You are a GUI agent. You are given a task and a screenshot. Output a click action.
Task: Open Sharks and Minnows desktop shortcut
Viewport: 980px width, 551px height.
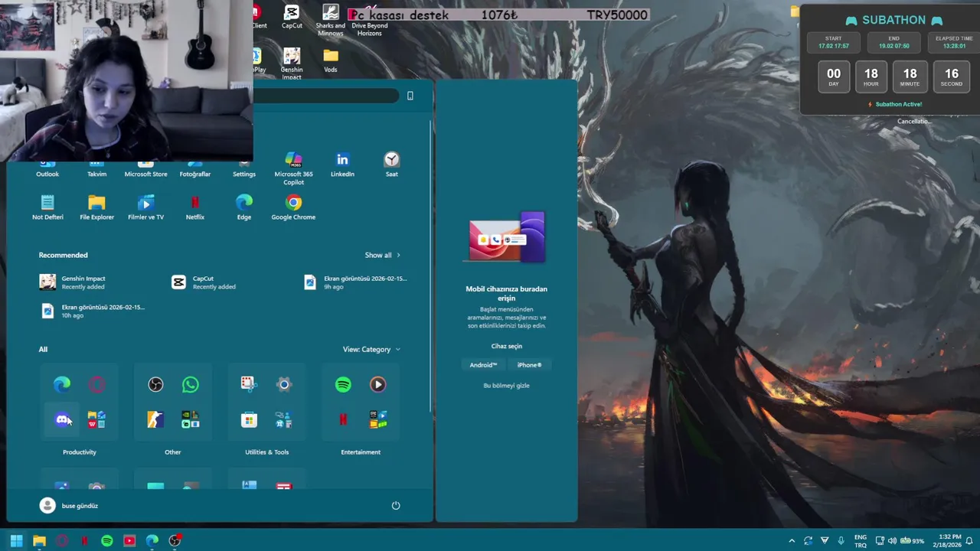331,21
